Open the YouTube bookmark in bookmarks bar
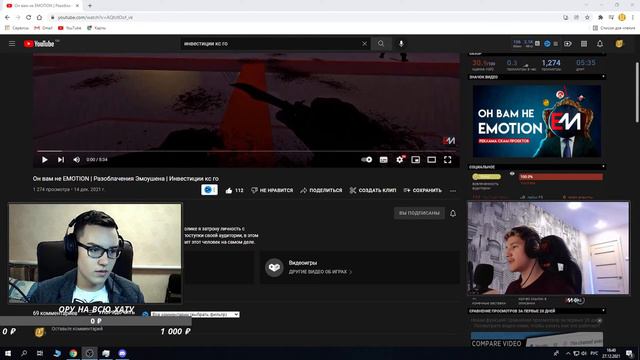This screenshot has width=640, height=360. pyautogui.click(x=69, y=28)
